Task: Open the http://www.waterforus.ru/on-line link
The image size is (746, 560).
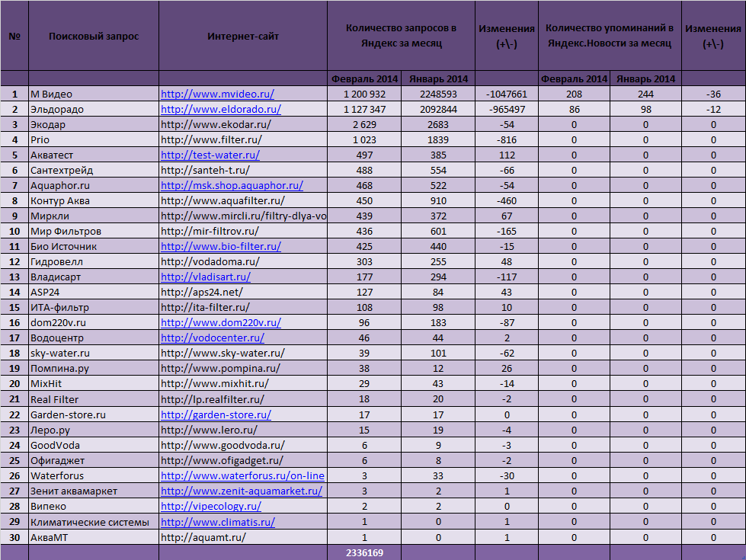Action: (x=242, y=475)
